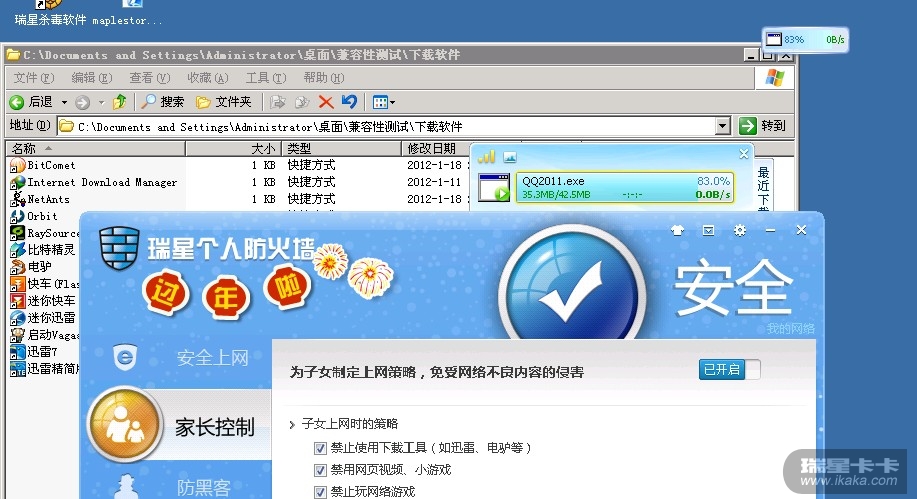Select the 启动Vagaa shortcut icon

tap(18, 335)
